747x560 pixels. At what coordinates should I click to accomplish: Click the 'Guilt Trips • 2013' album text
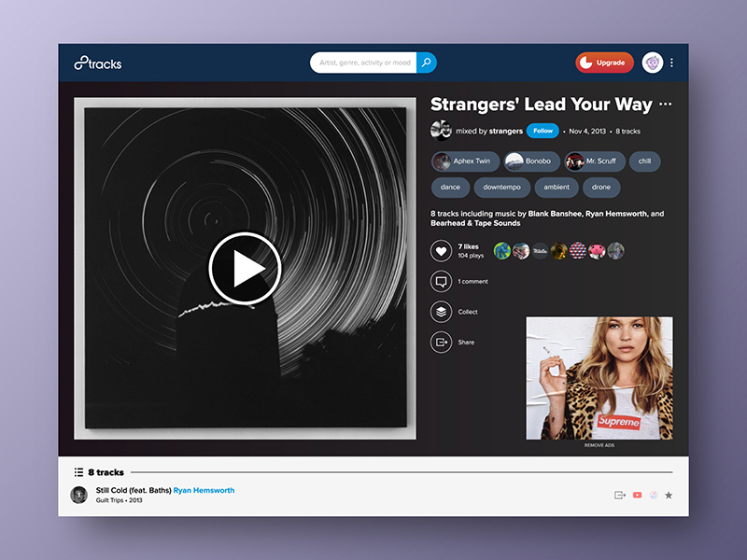(x=120, y=500)
